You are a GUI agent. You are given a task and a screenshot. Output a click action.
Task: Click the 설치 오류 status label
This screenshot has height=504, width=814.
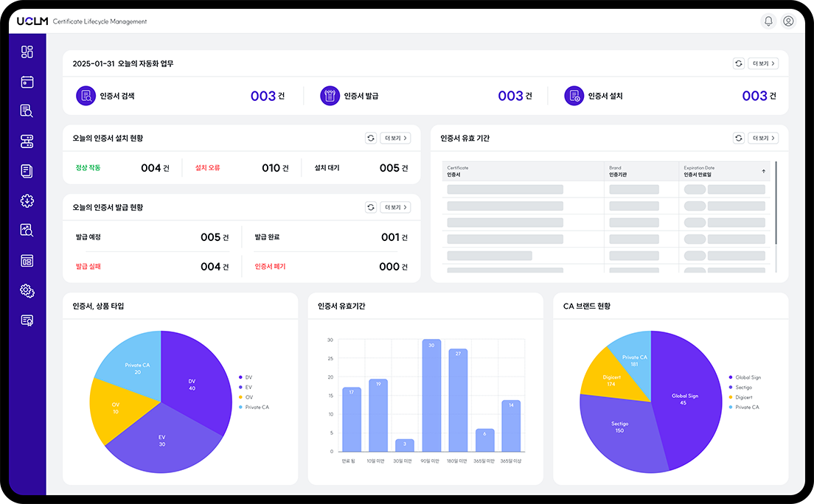(x=207, y=168)
